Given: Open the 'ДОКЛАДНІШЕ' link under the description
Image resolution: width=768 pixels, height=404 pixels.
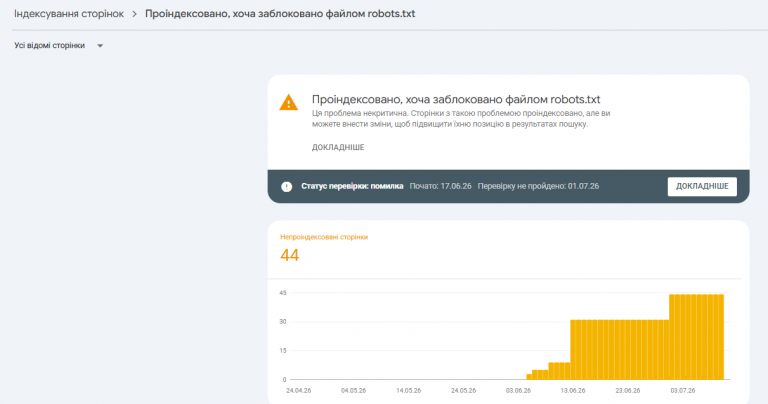Looking at the screenshot, I should click(x=338, y=147).
